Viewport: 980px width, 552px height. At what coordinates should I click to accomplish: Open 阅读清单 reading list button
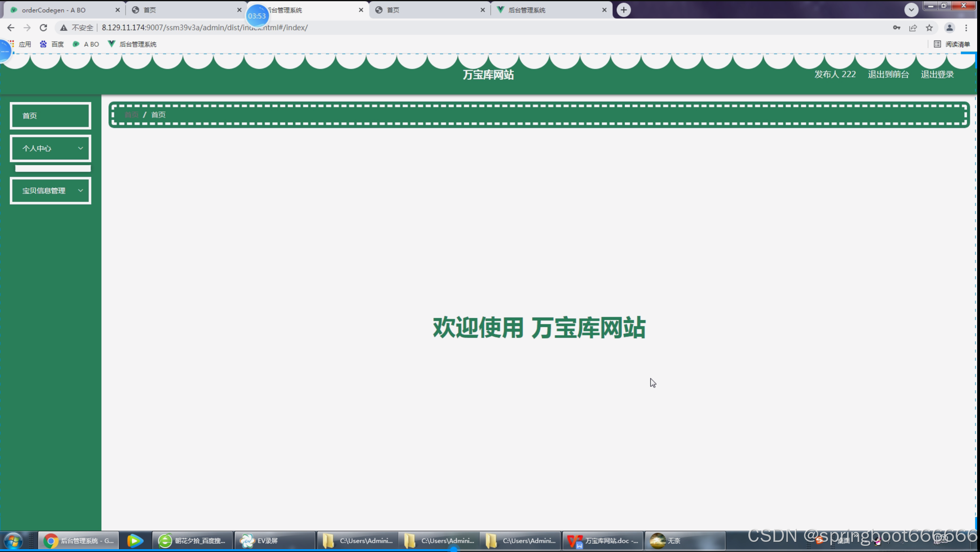(x=952, y=44)
